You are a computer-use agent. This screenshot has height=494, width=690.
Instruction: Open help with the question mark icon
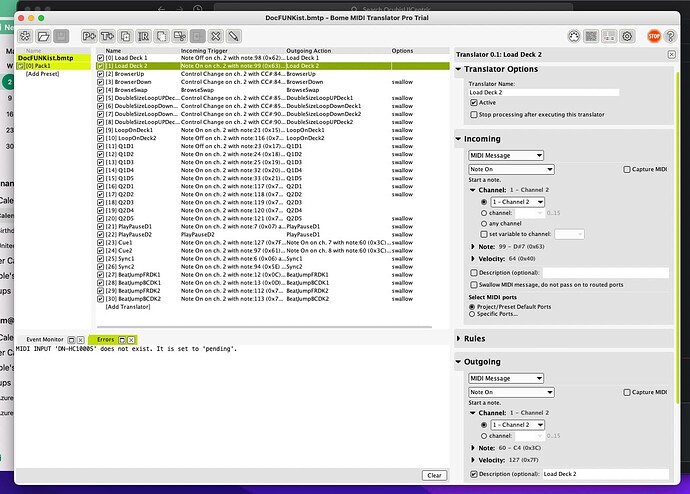(670, 36)
